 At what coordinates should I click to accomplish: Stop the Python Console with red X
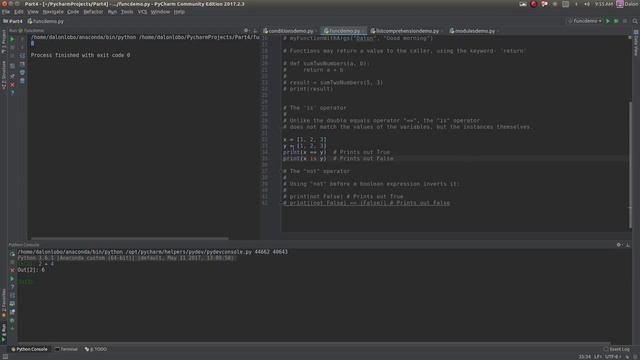[12, 270]
